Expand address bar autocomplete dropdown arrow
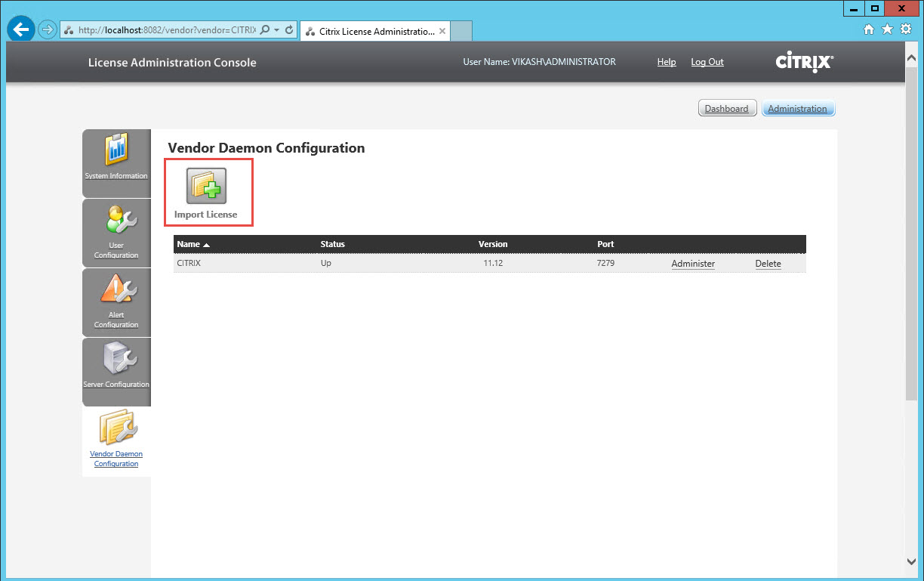Screen dimensions: 924x581 [x=277, y=30]
